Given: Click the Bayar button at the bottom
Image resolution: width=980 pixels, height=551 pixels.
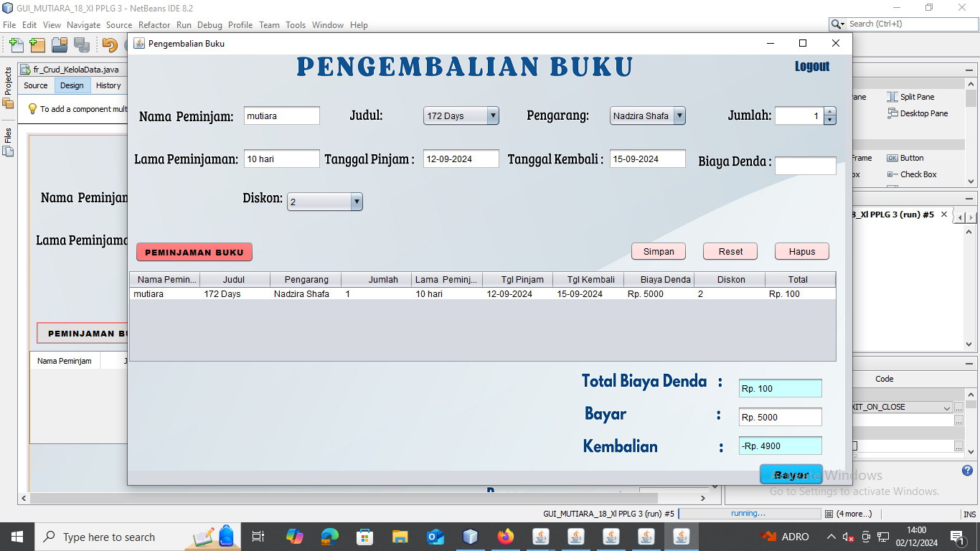Looking at the screenshot, I should [x=791, y=474].
